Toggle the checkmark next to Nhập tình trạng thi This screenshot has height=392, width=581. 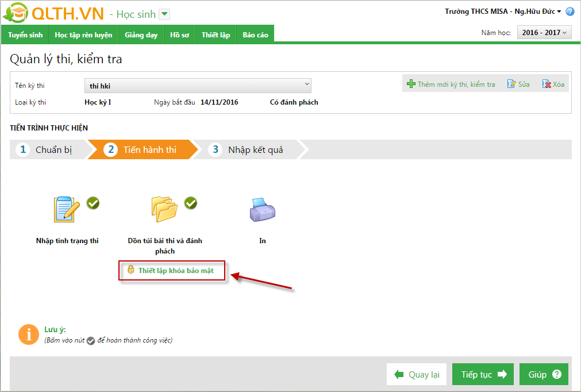click(93, 203)
